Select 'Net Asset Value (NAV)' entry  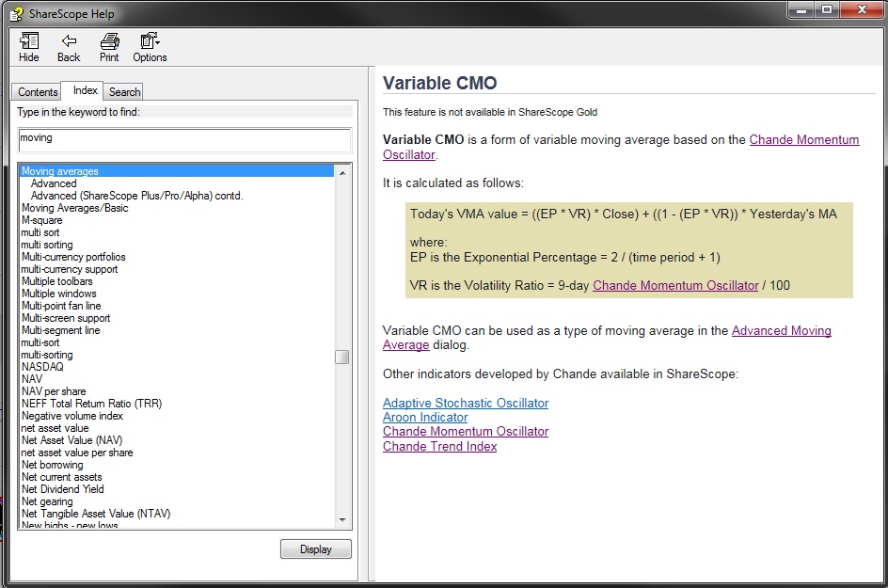(x=71, y=440)
